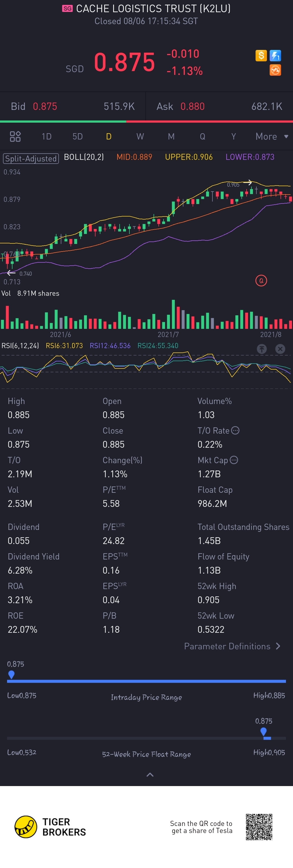
Task: Tap the stock title CACHE LOGISTICS TRUST
Action: point(153,8)
